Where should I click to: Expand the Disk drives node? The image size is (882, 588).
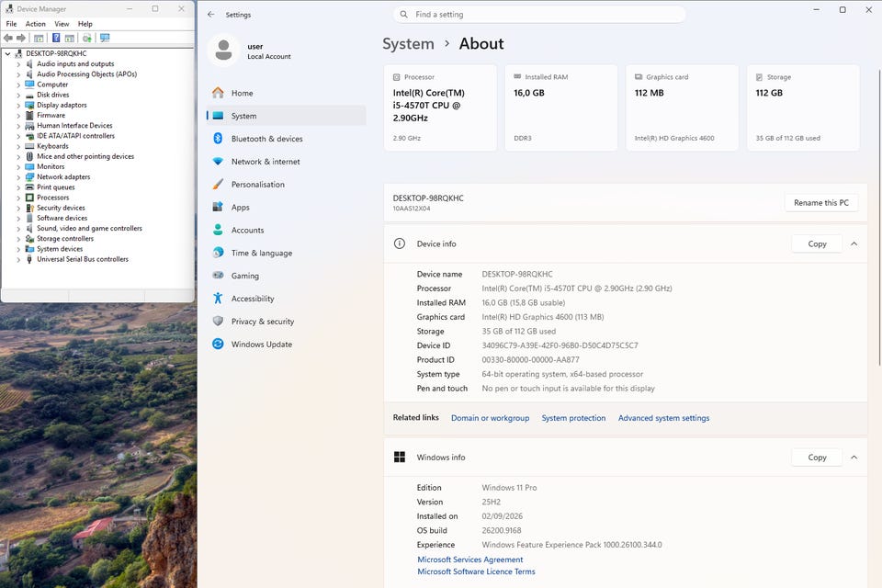18,96
